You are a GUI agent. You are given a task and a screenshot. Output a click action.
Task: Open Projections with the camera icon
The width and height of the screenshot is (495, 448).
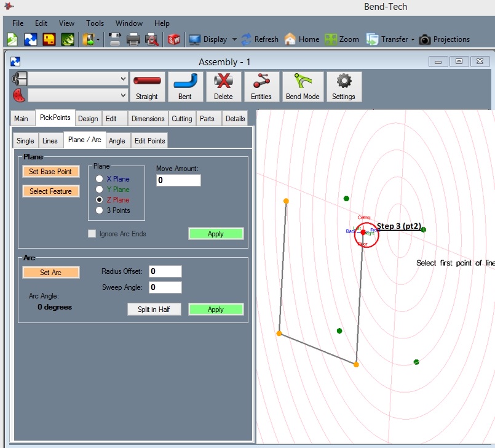tap(444, 39)
